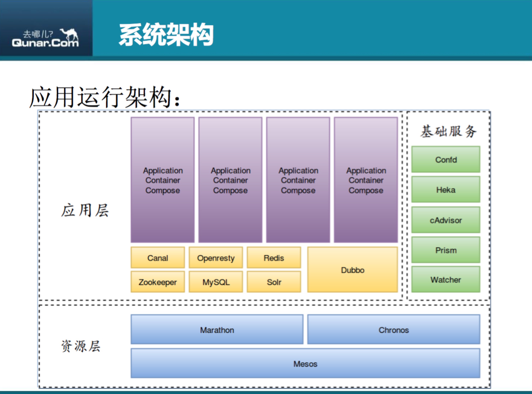Select the Redis component box
532x394 pixels.
(273, 258)
